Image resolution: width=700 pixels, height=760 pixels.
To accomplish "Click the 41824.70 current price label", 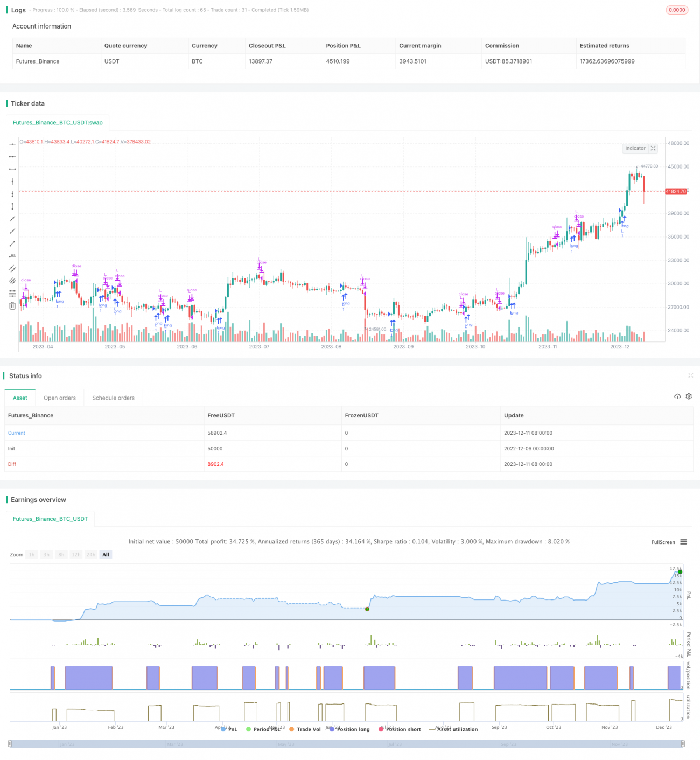I will click(x=676, y=192).
